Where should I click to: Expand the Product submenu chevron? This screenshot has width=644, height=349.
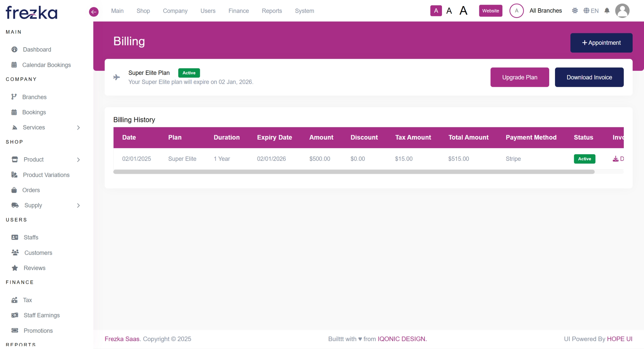click(78, 159)
